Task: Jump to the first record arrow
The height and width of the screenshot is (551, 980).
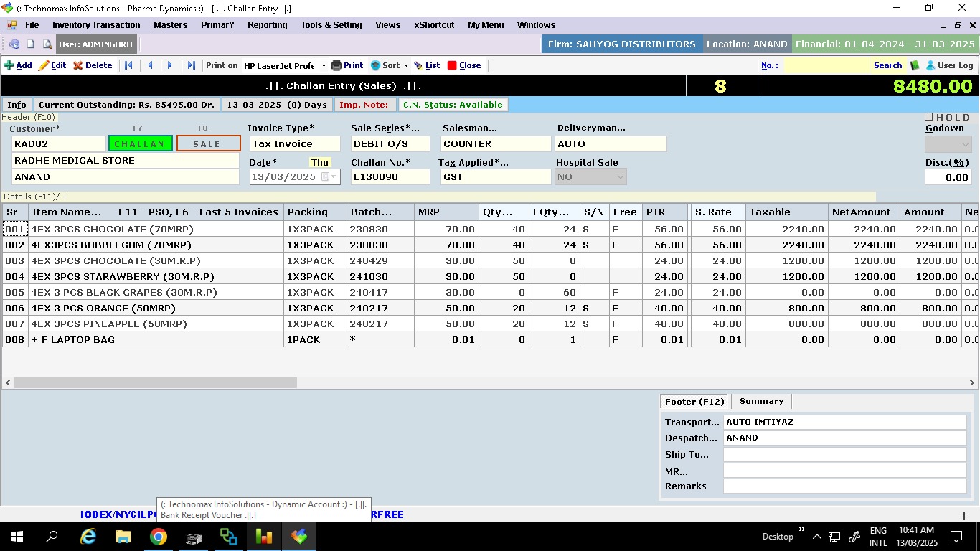Action: [128, 65]
